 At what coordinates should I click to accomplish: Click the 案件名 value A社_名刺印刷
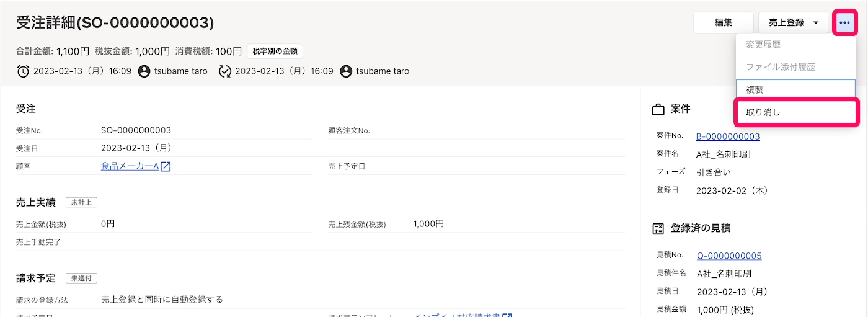click(x=724, y=154)
